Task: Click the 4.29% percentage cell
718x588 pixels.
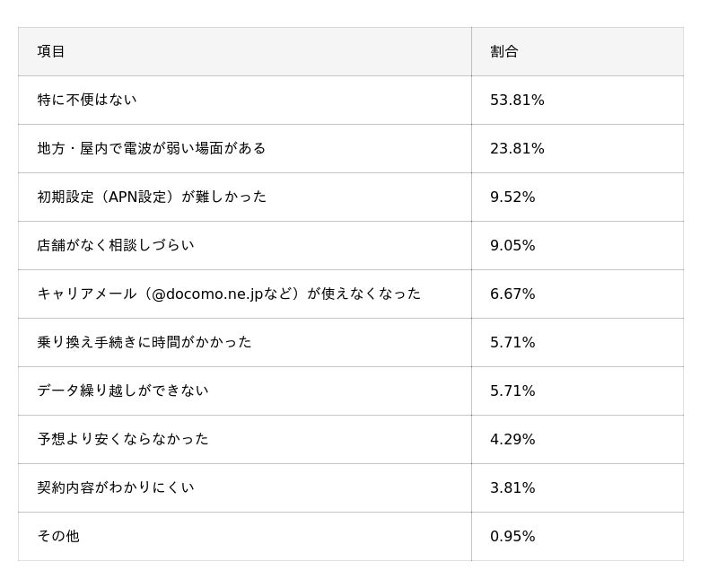Action: point(512,439)
